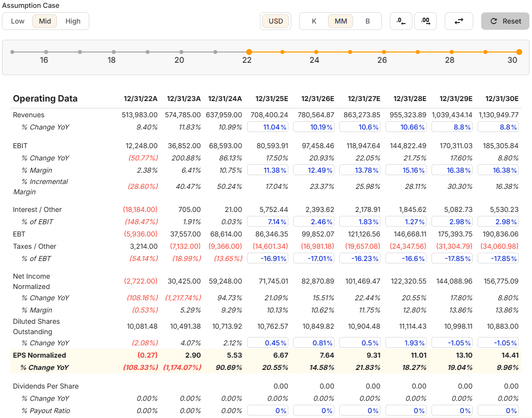Select the Mid assumption case

pyautogui.click(x=45, y=21)
